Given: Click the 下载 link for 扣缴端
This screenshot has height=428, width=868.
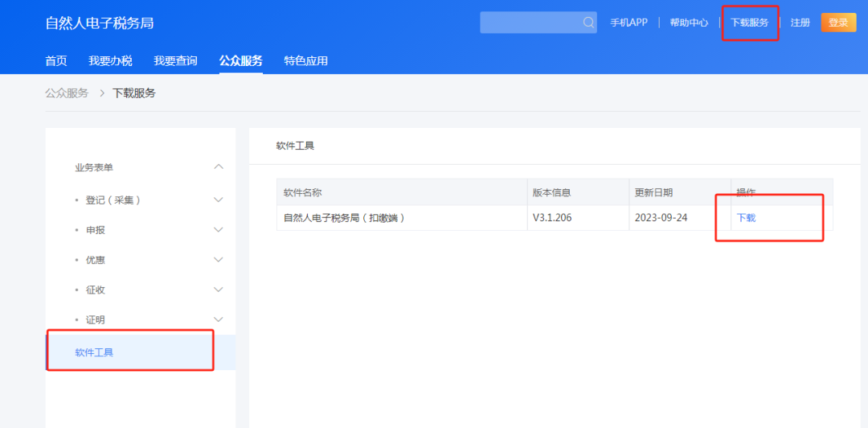Looking at the screenshot, I should [746, 218].
